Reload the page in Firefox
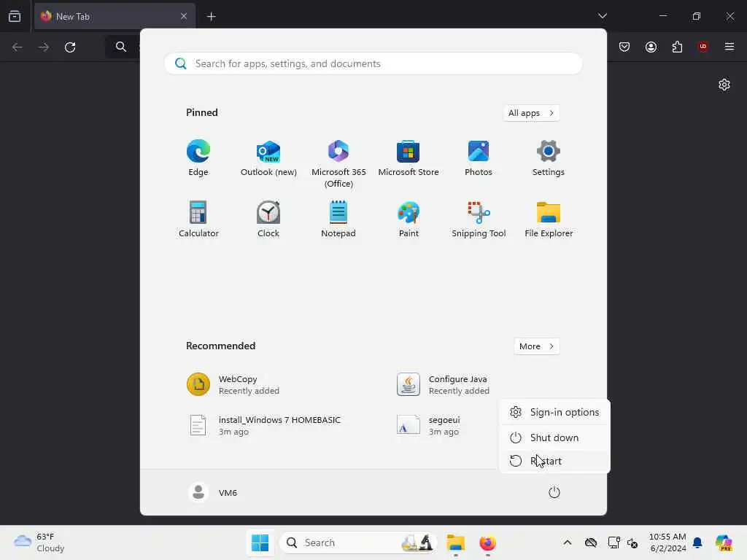 pos(70,47)
